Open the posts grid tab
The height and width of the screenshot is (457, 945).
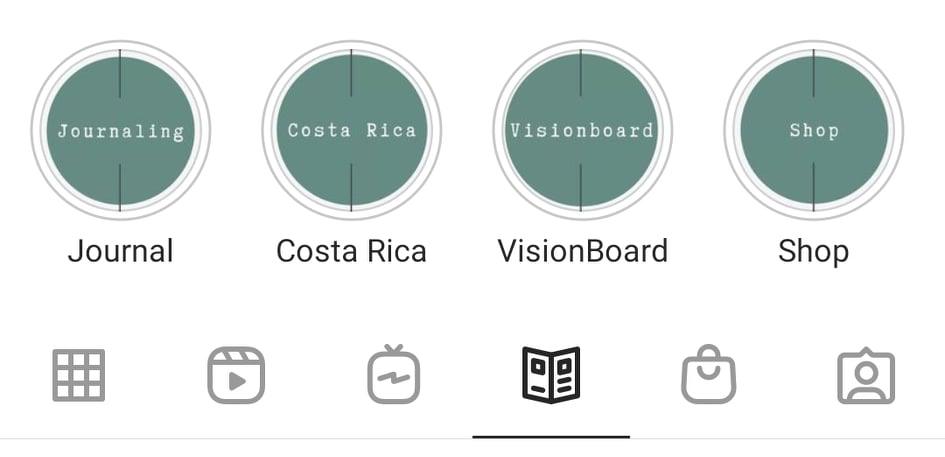[79, 375]
